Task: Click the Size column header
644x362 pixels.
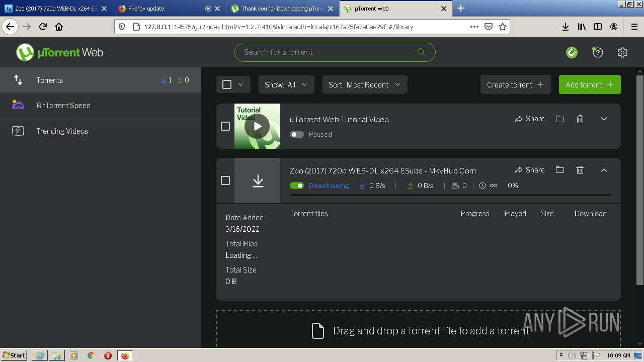Action: (x=547, y=214)
